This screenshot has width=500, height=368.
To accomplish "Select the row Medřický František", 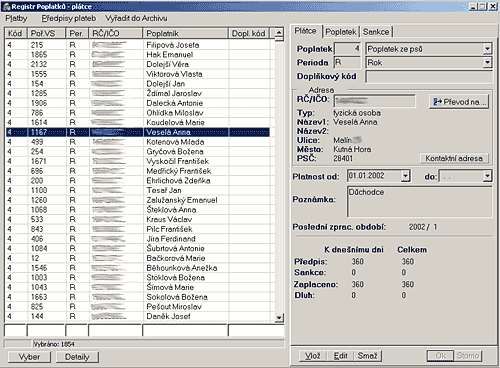I will click(137, 171).
